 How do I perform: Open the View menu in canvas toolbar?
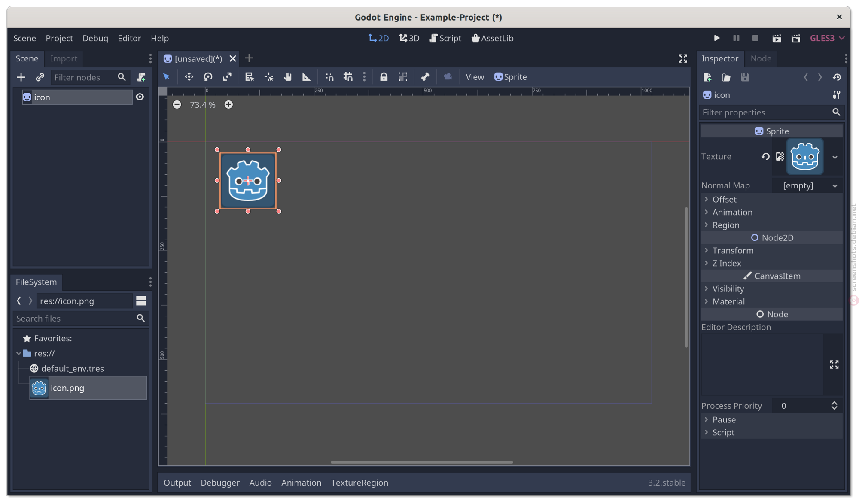(475, 77)
